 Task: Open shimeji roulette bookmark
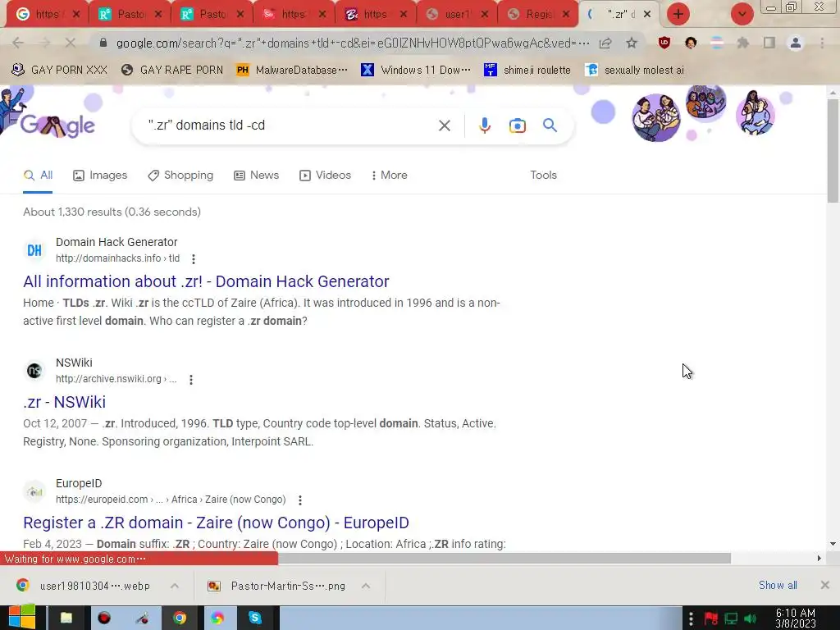pyautogui.click(x=527, y=71)
